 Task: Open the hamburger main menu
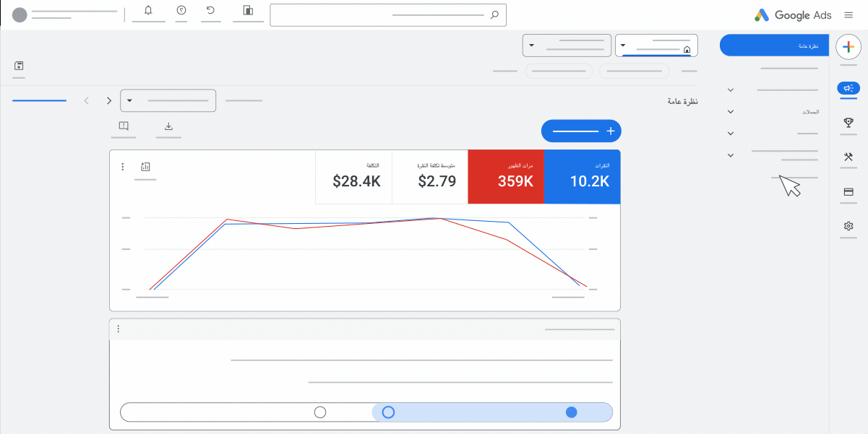[848, 14]
